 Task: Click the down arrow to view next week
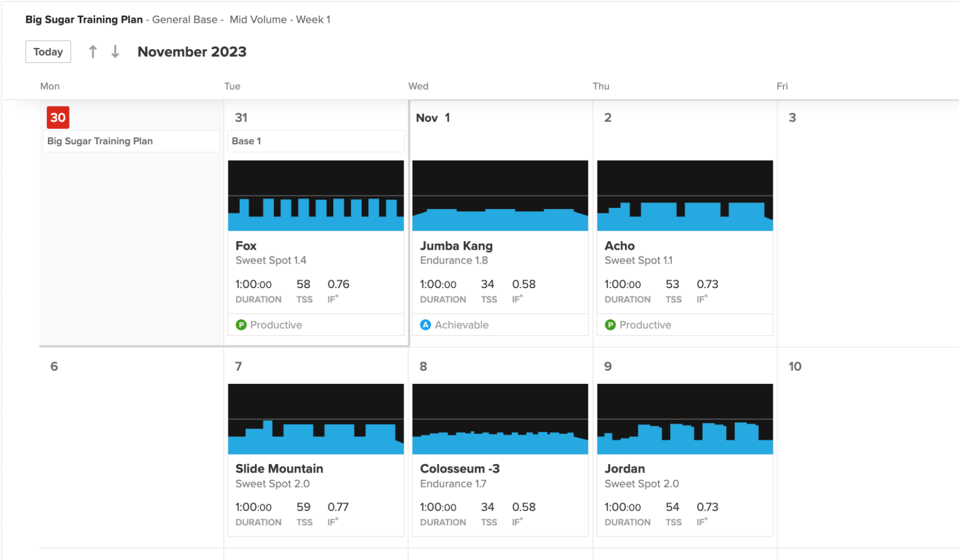pos(115,52)
